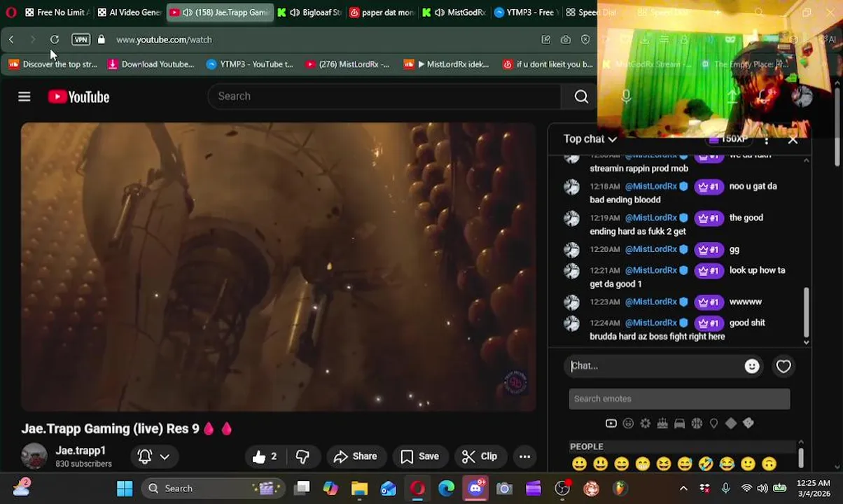Reload the page with the refresh icon

tap(55, 40)
